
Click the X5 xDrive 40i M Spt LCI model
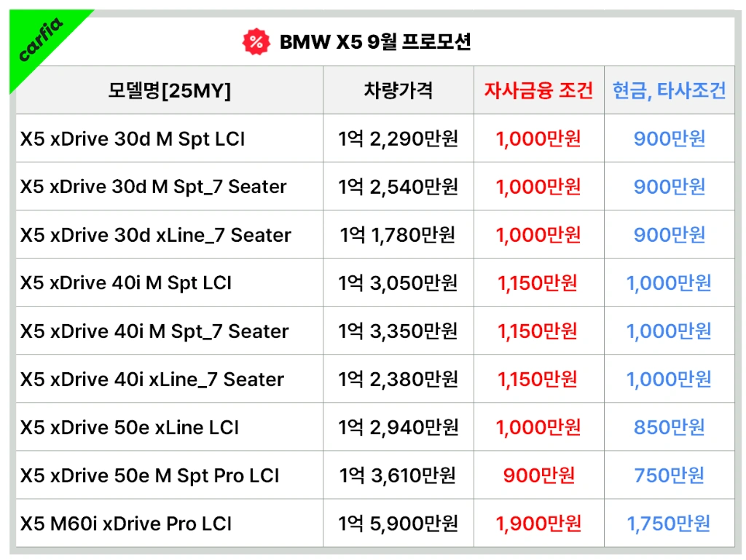click(x=126, y=283)
